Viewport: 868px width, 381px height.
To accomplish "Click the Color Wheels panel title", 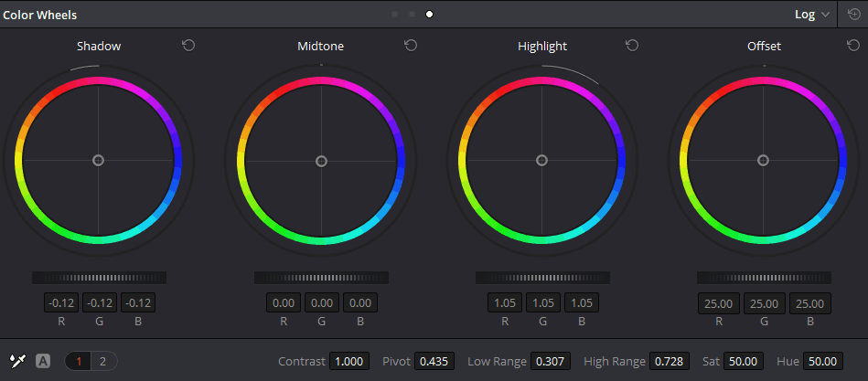I will tap(40, 15).
